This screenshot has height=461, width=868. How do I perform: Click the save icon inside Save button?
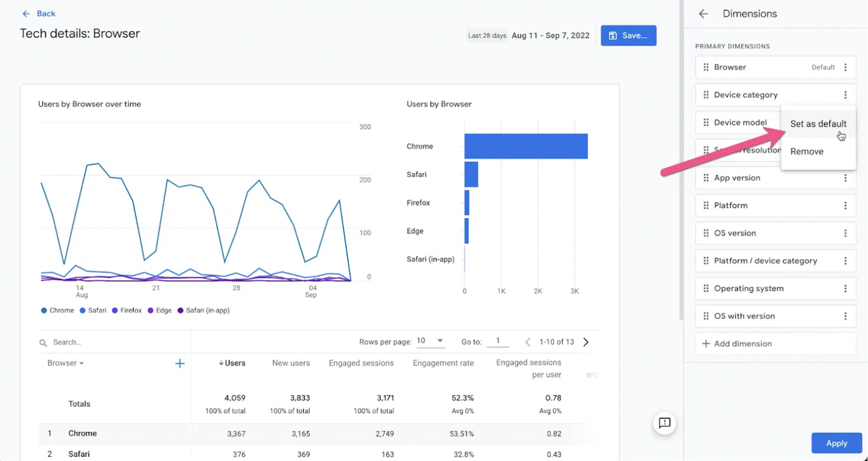tap(612, 36)
